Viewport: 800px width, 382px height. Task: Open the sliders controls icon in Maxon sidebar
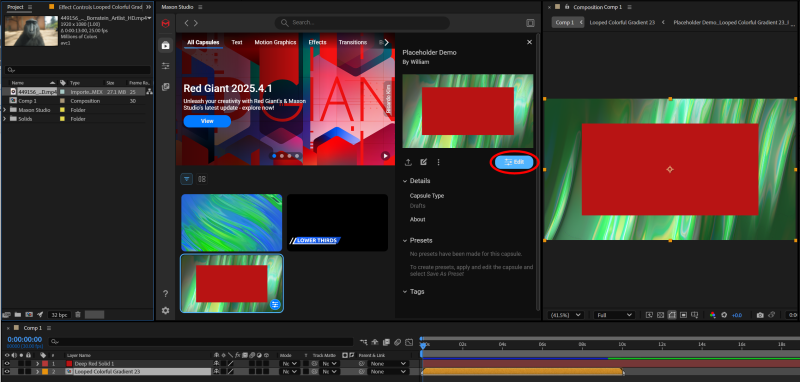coord(165,66)
